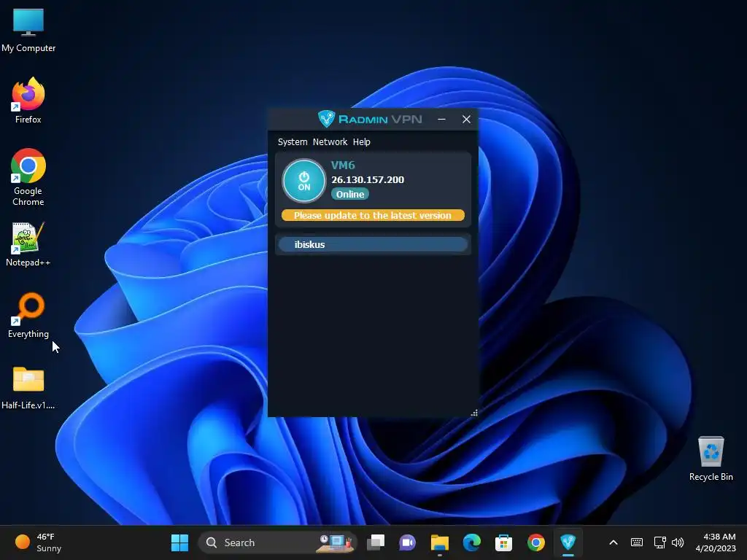Select the Everything search desktop shortcut
This screenshot has width=747, height=560.
pos(28,316)
